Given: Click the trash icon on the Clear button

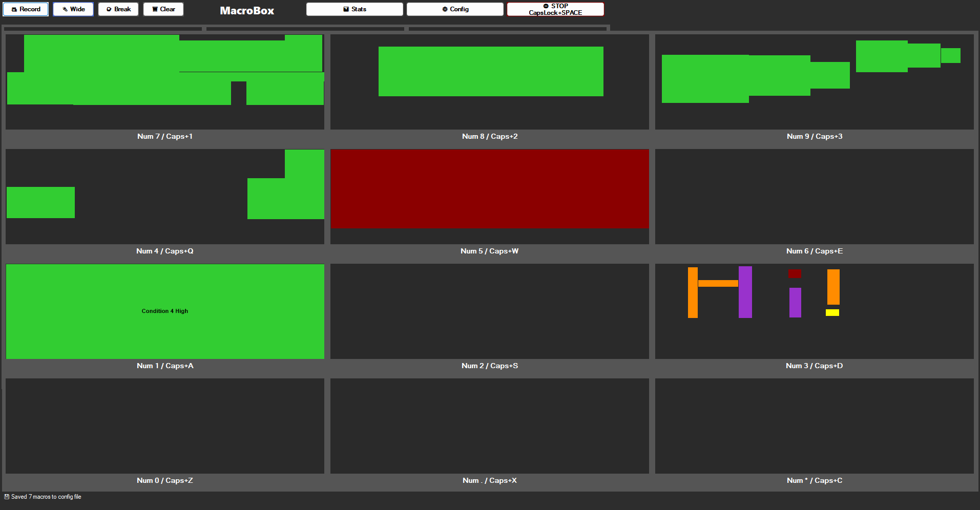Looking at the screenshot, I should pos(154,9).
